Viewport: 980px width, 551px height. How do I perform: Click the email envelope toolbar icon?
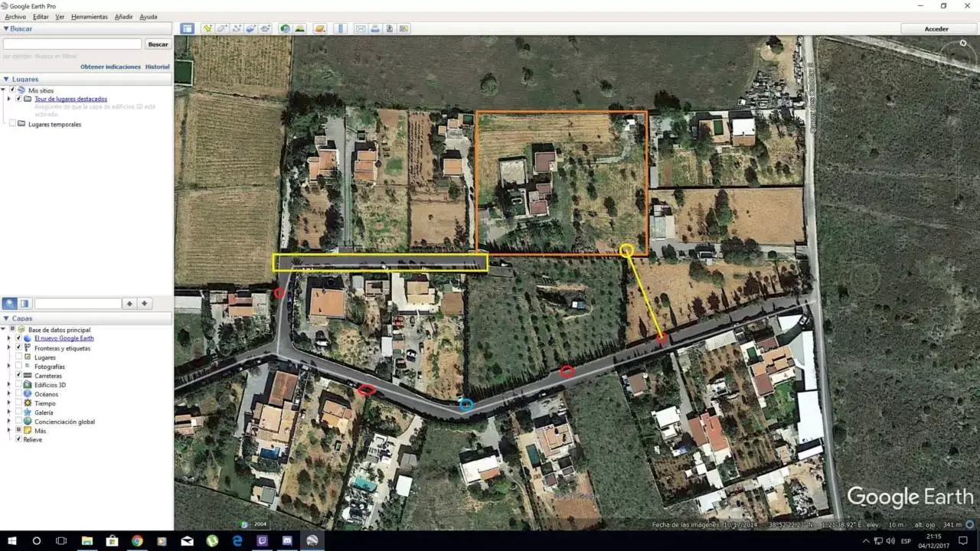(x=361, y=28)
